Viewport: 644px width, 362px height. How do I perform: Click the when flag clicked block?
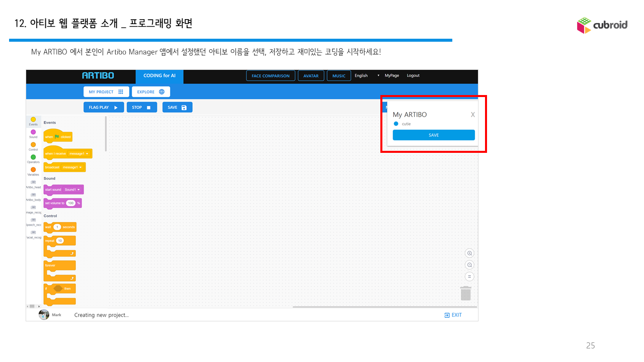[x=58, y=135]
